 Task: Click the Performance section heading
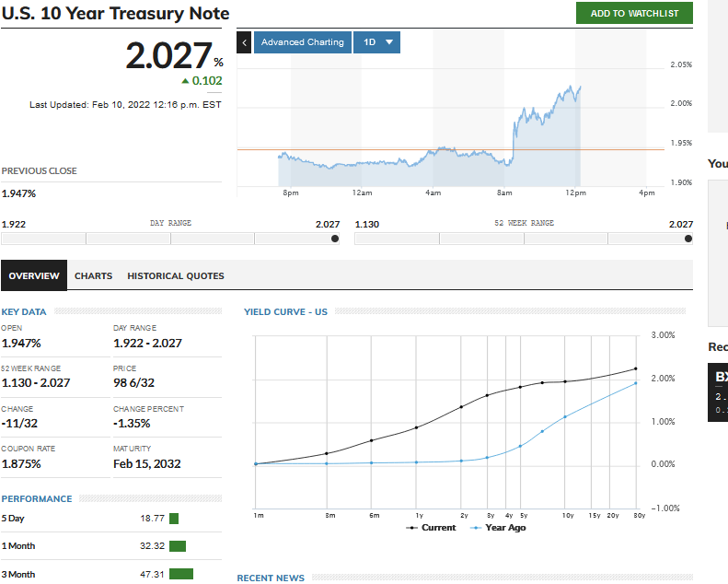tap(37, 499)
